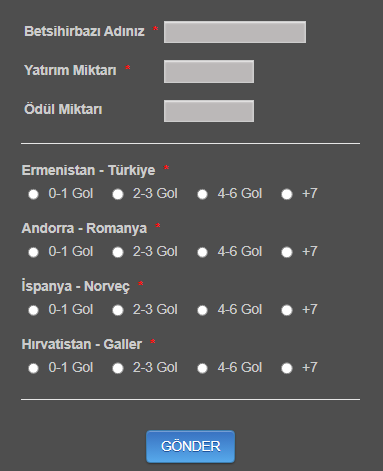Pick 4-6 Gol for Andorra - Romanya
Viewport: 383px width, 471px height.
[x=202, y=252]
